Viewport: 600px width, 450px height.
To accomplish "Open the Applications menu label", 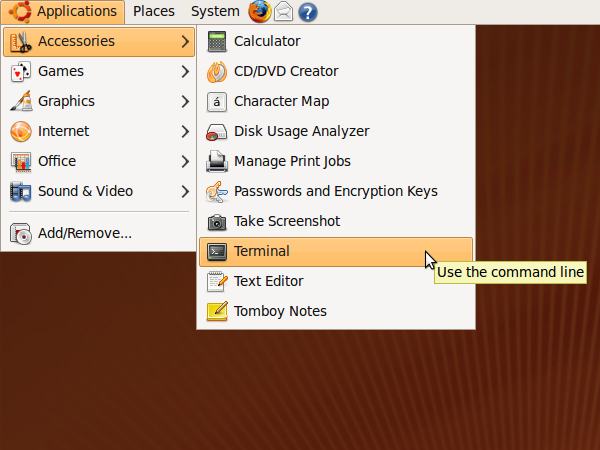I will (77, 11).
